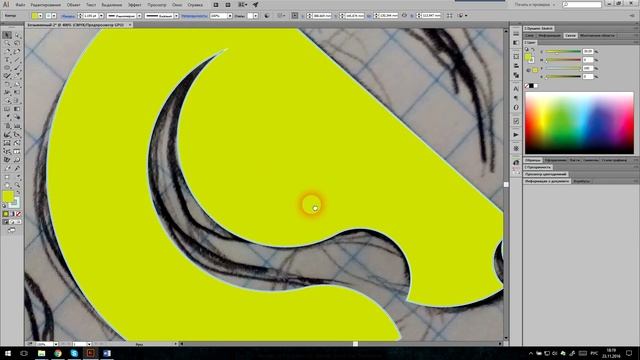Swap fill and stroke in Color panel
This screenshot has width=640, height=360.
coord(533,50)
